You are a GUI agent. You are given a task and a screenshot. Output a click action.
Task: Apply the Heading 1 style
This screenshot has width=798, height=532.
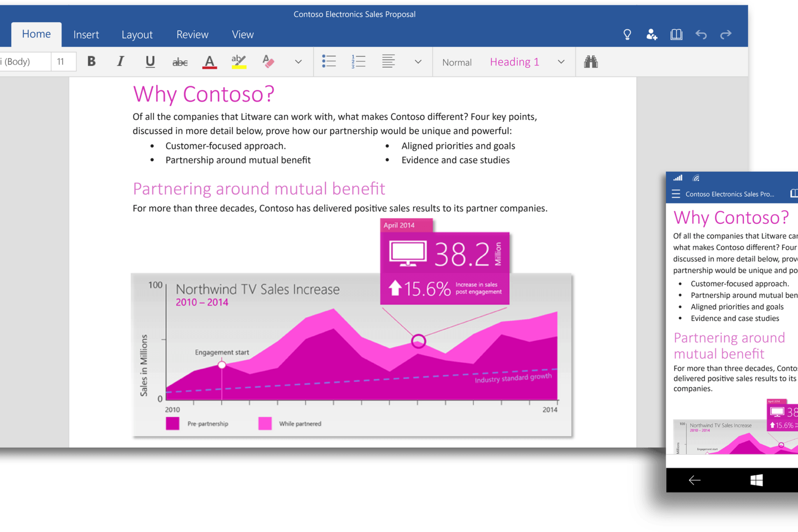(x=514, y=62)
